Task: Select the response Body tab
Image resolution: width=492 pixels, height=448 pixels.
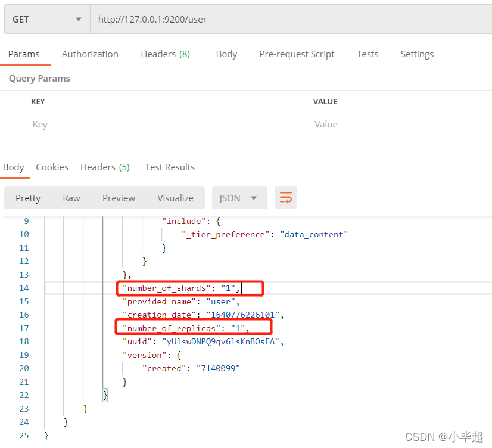Action: click(14, 167)
